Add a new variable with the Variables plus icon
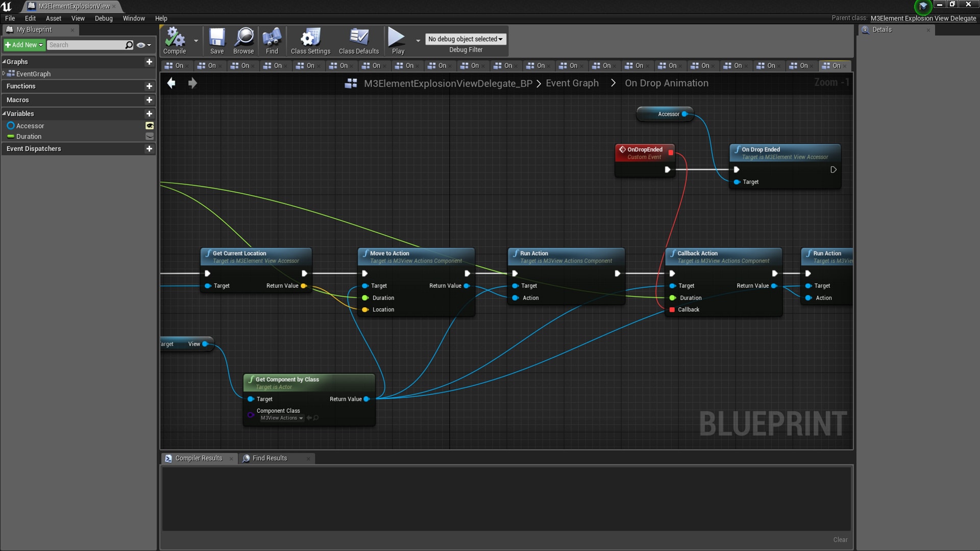This screenshot has width=980, height=551. pos(149,113)
